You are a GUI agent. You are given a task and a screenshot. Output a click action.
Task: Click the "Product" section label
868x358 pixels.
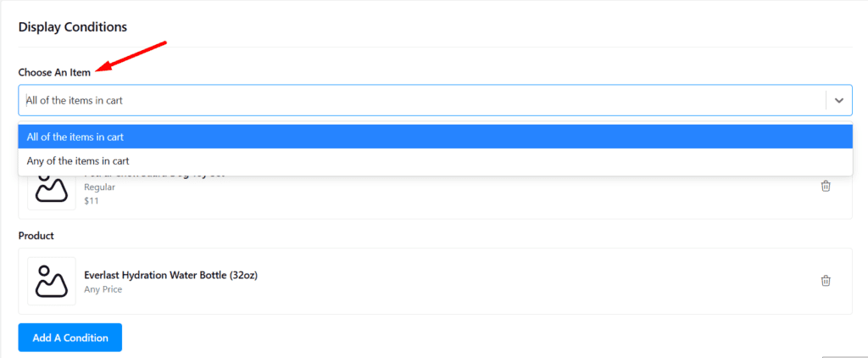coord(36,235)
